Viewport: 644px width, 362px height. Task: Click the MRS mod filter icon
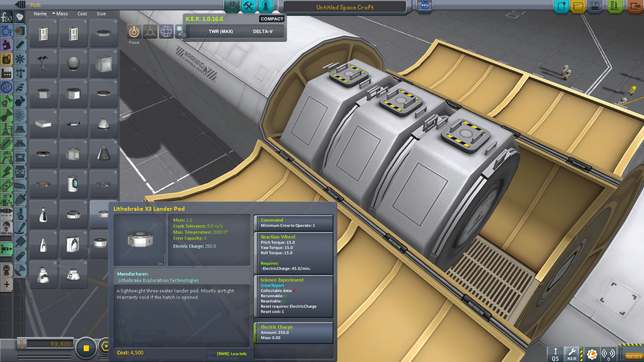[x=6, y=214]
